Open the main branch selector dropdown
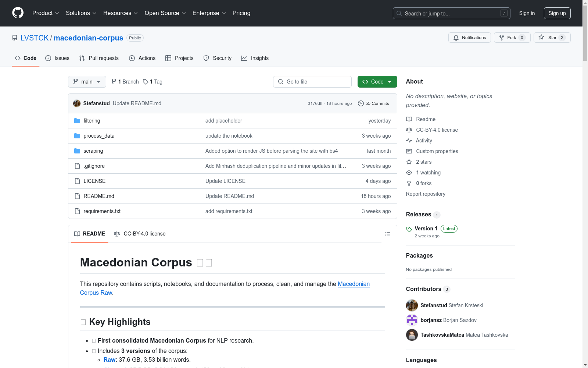This screenshot has width=588, height=368. coord(87,82)
